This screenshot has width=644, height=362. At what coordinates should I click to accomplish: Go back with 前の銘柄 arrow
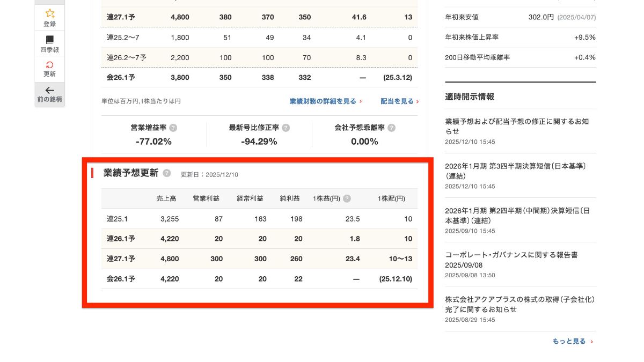(49, 91)
